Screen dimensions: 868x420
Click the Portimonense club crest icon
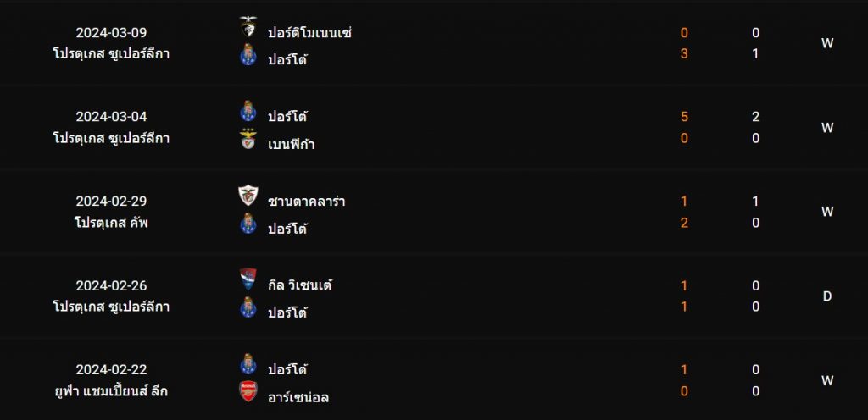(248, 27)
